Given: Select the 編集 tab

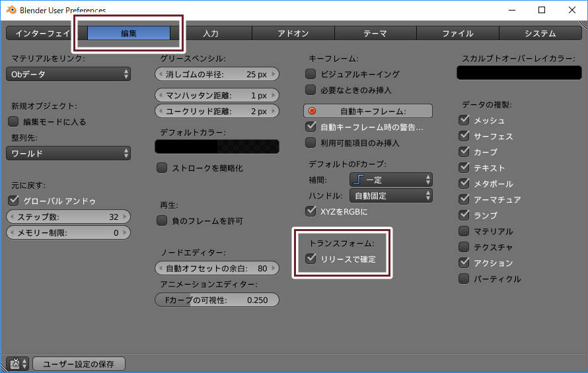Looking at the screenshot, I should [129, 34].
